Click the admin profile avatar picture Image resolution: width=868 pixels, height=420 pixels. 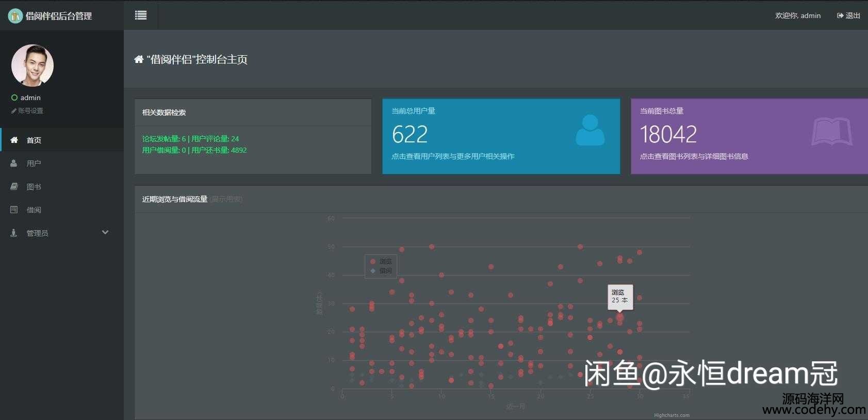click(x=32, y=65)
